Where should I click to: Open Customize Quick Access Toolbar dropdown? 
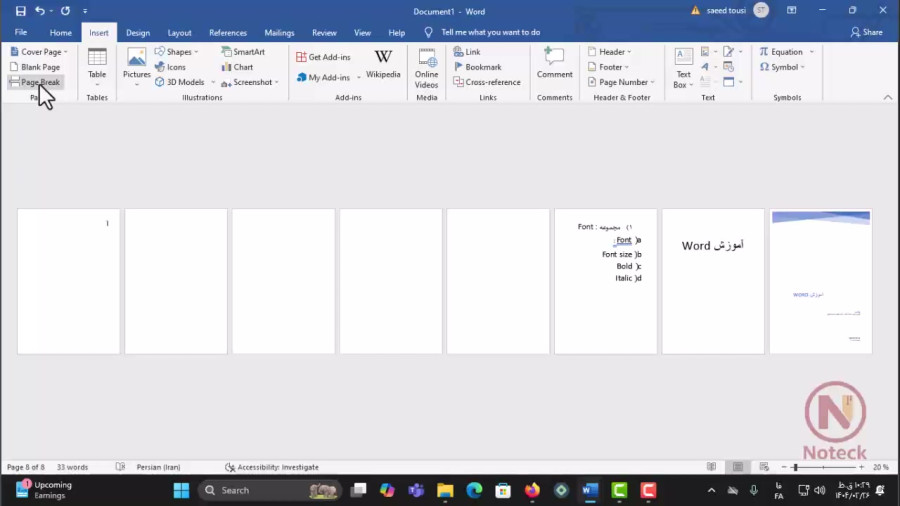(85, 11)
